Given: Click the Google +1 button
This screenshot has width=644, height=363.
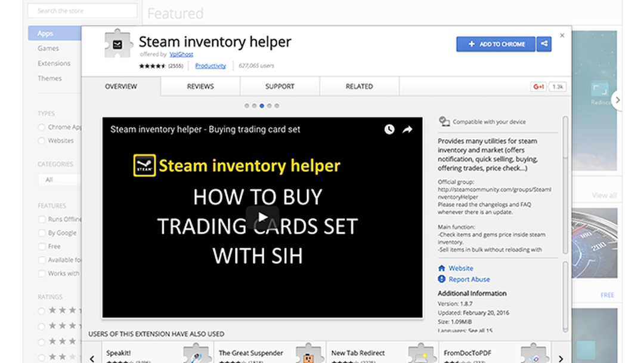Looking at the screenshot, I should click(x=538, y=87).
